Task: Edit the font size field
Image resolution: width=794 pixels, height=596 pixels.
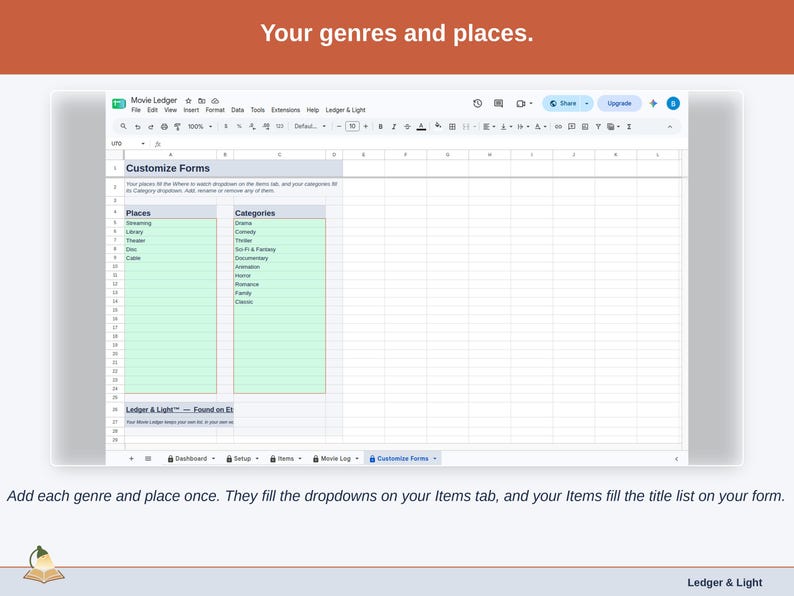Action: click(352, 127)
